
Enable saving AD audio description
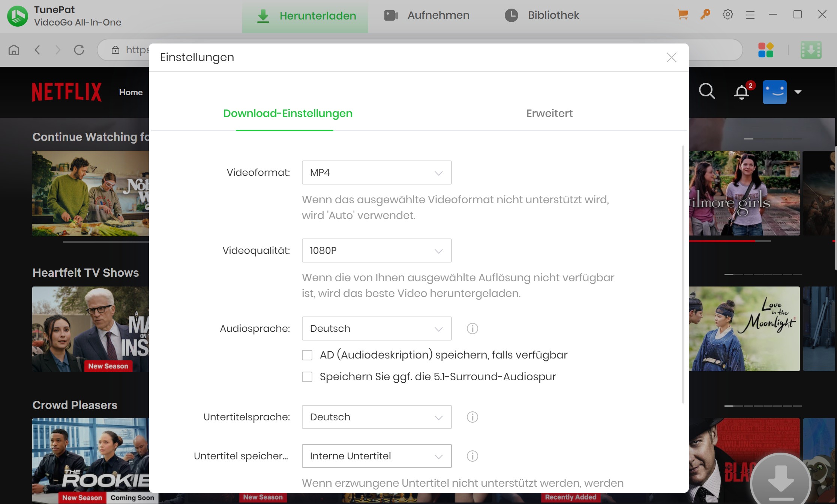(307, 354)
